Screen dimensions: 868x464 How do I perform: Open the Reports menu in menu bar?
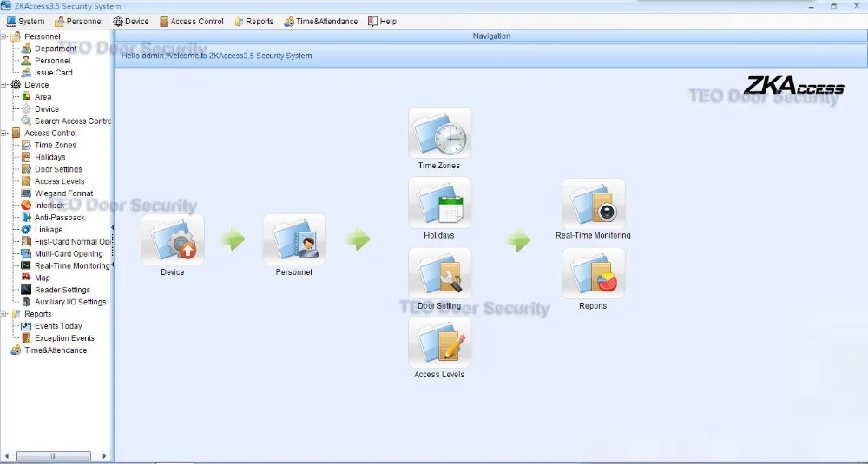254,22
